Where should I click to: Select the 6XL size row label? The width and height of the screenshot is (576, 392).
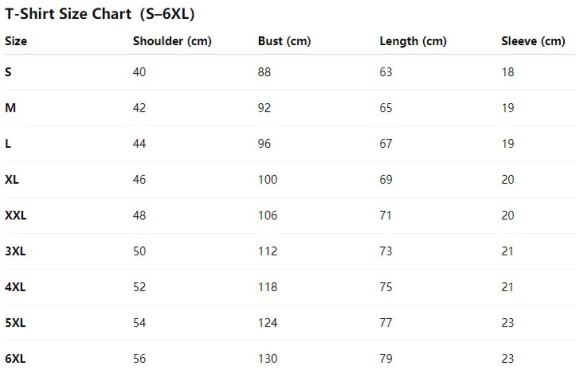tap(15, 358)
